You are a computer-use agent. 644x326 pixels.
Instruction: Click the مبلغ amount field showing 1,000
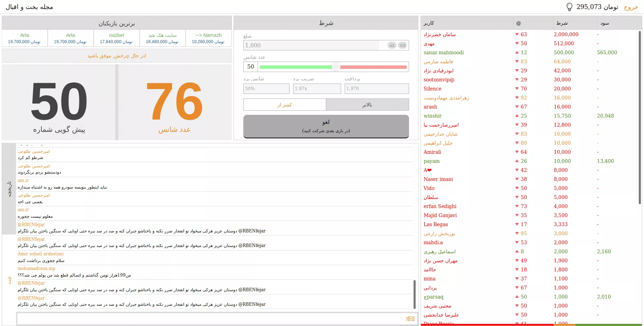311,45
